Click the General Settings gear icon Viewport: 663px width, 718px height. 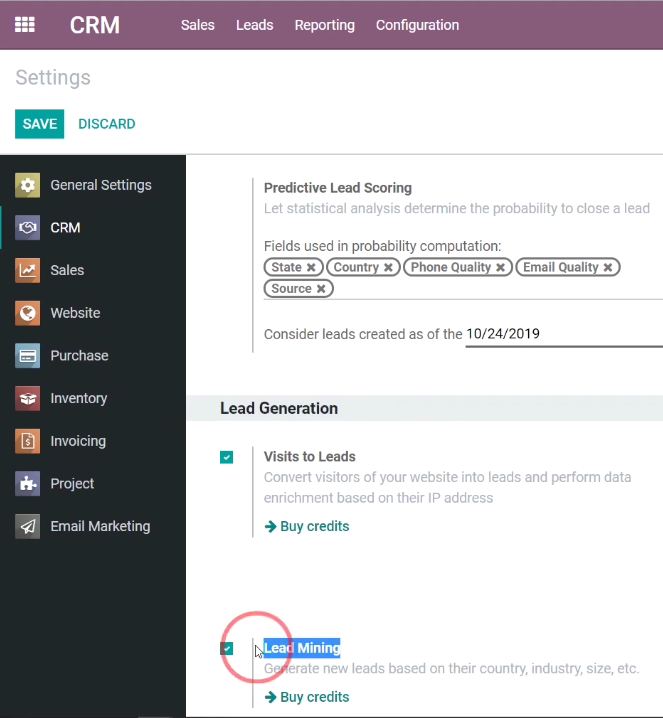[27, 185]
